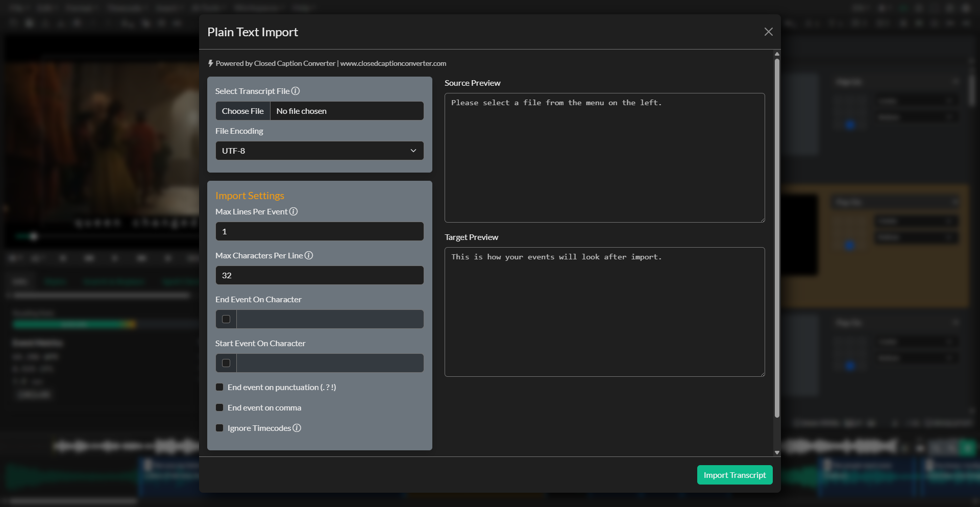Enable End event on comma
This screenshot has height=507, width=980.
click(x=219, y=407)
